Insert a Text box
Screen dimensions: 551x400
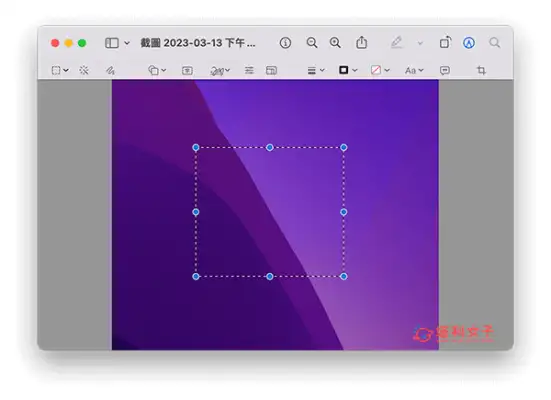coord(187,71)
